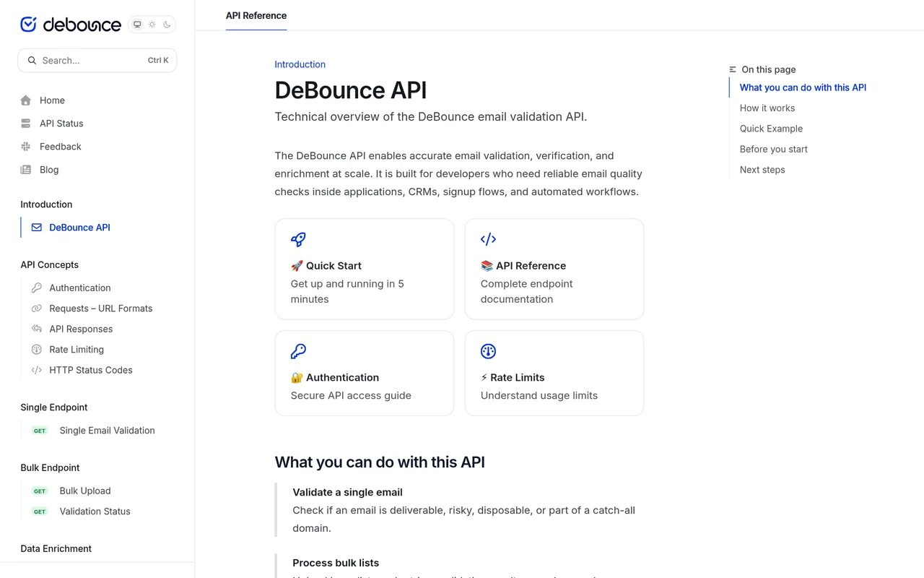Click the DeBounce logo
Image resolution: width=924 pixels, height=578 pixels.
coord(71,25)
